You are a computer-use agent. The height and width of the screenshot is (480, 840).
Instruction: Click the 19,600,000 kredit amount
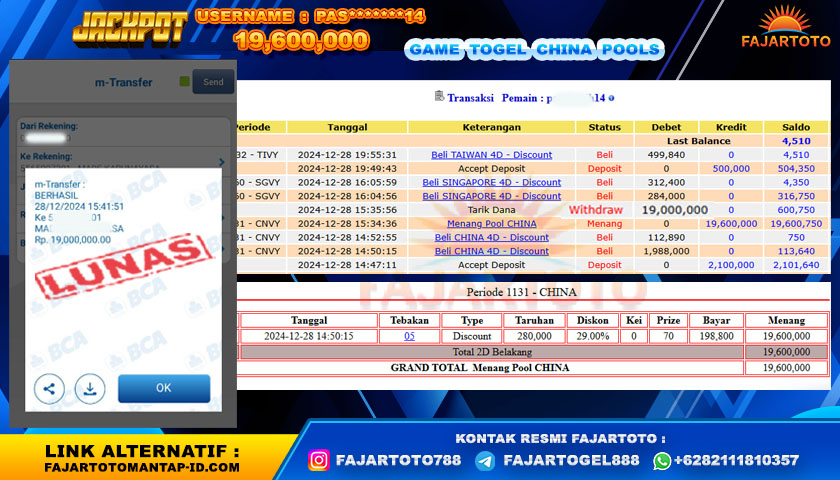(731, 223)
